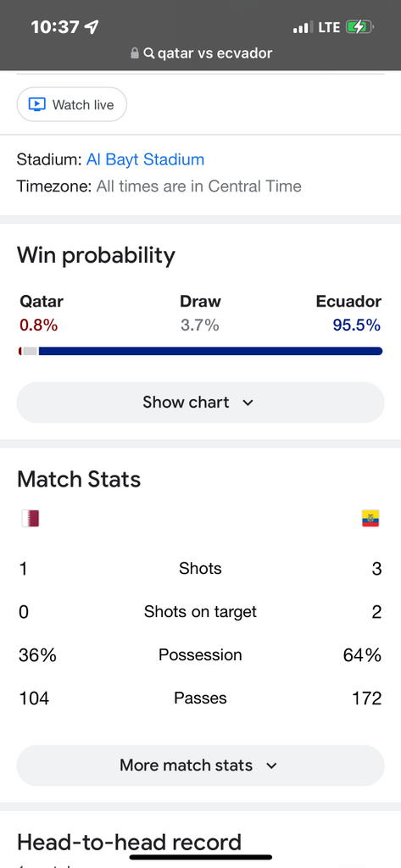The height and width of the screenshot is (868, 401).
Task: Tap the padlock icon in address bar
Action: [x=134, y=53]
